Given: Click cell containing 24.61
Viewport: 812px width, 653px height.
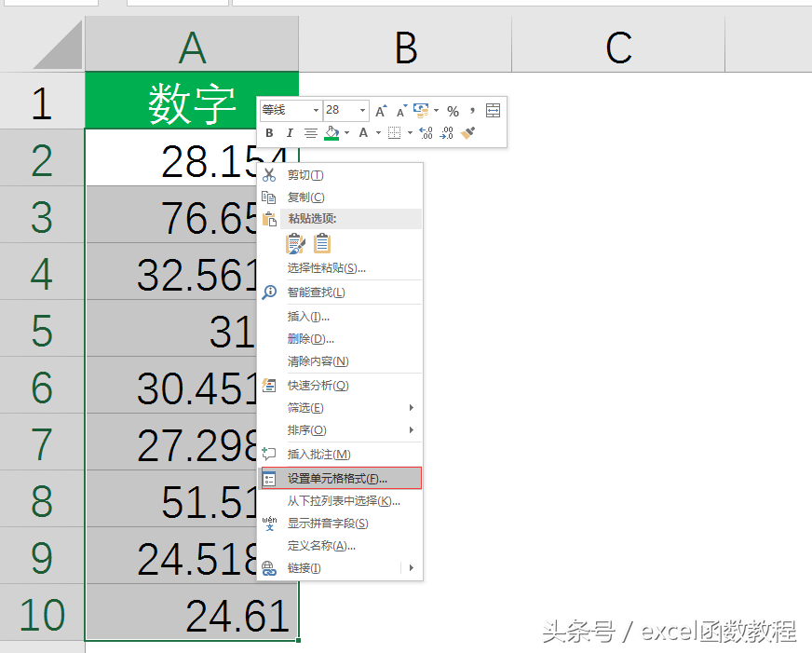Looking at the screenshot, I should click(x=192, y=613).
